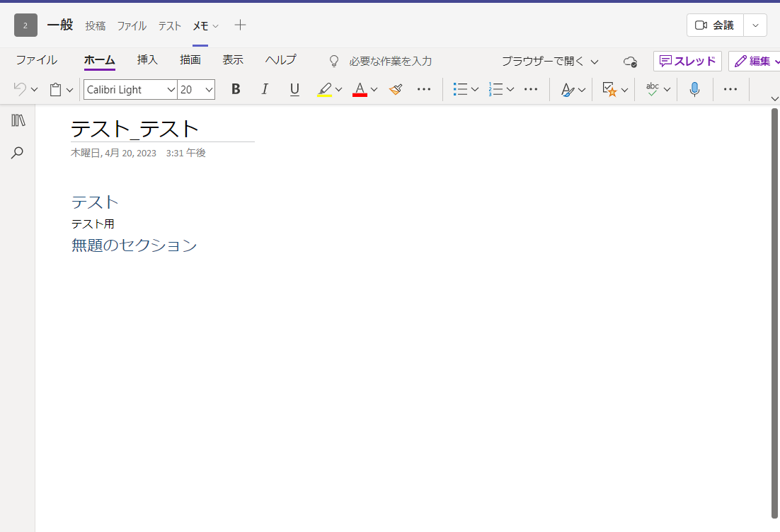Click the clipboard paste icon
Screen dimensions: 780x532
tap(55, 89)
